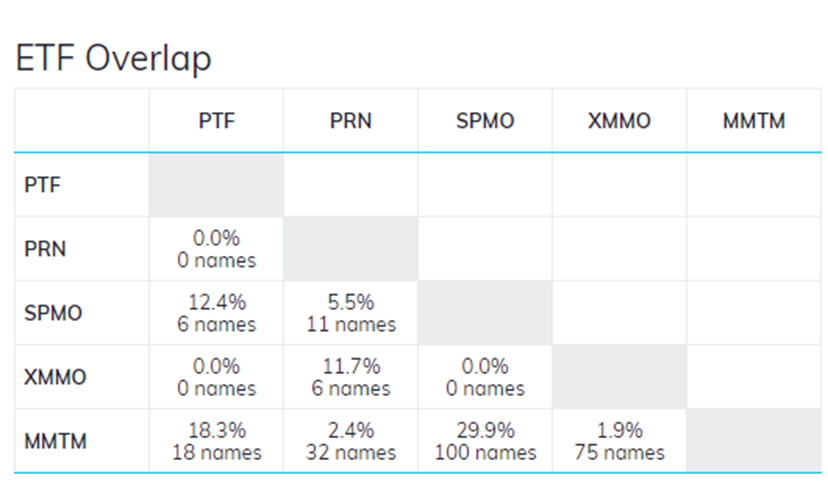Select PRN row's 0.0% PTF cell

[x=216, y=249]
